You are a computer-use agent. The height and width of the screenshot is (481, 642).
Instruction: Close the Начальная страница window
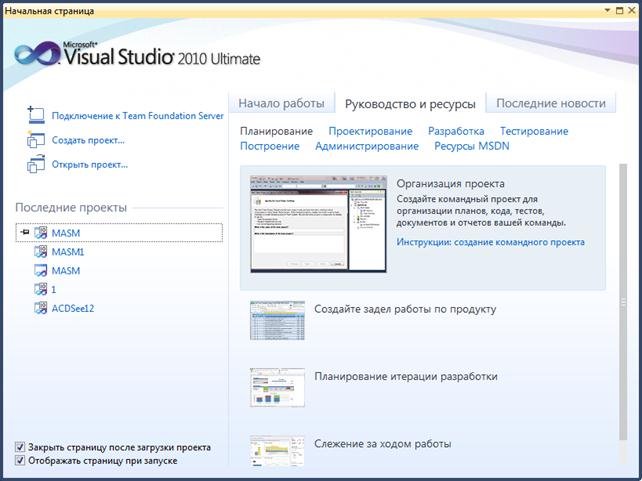632,10
